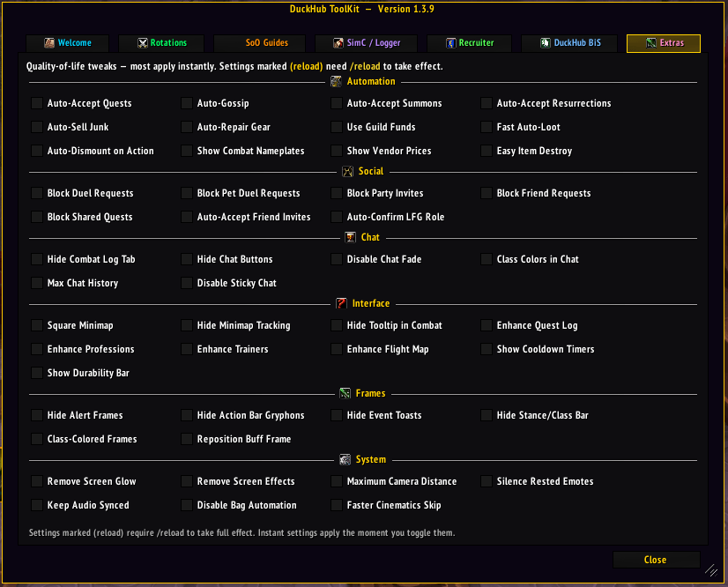The image size is (728, 587).
Task: Enable Maximum Camera Distance
Action: click(x=337, y=481)
